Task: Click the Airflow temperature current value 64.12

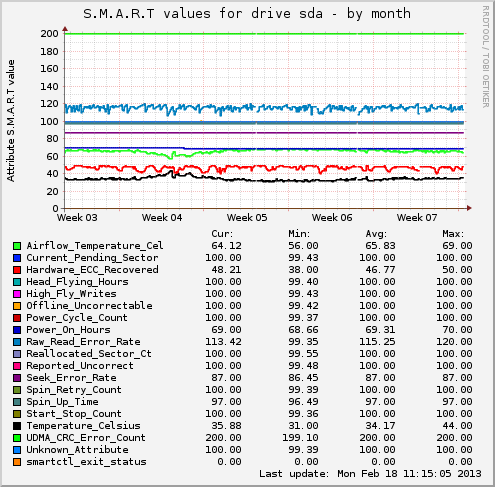Action: (x=226, y=246)
